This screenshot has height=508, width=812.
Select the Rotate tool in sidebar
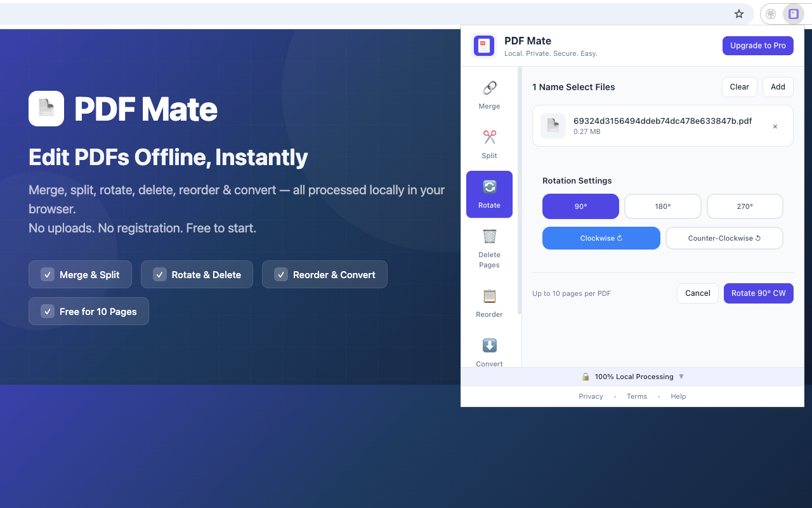(489, 194)
